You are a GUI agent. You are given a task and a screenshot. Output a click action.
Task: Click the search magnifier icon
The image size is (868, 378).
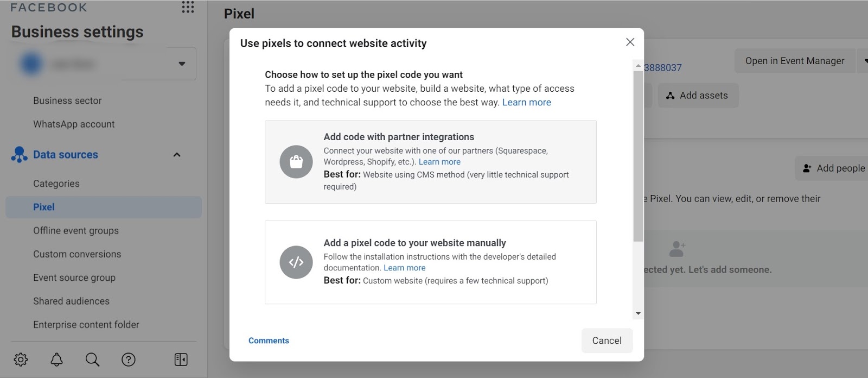[x=92, y=360]
